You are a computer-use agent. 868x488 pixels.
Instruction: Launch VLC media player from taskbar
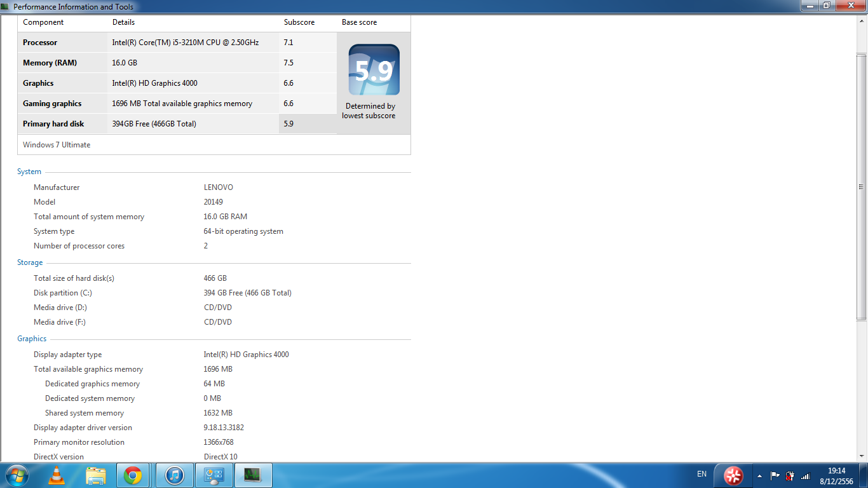point(57,475)
